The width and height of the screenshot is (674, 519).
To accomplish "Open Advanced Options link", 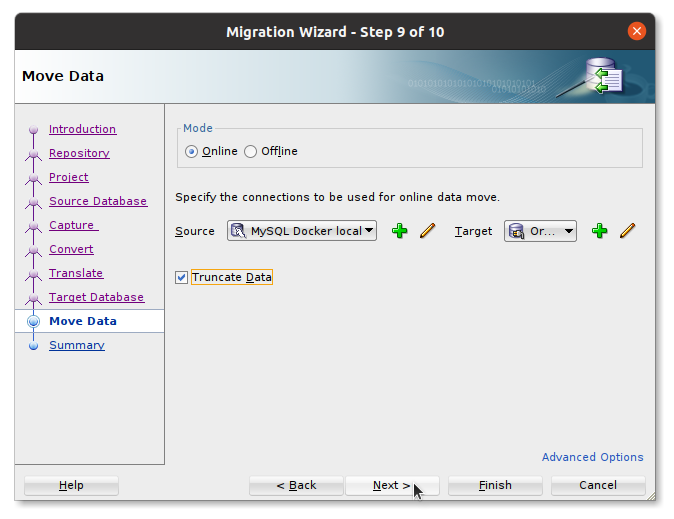I will [x=592, y=457].
